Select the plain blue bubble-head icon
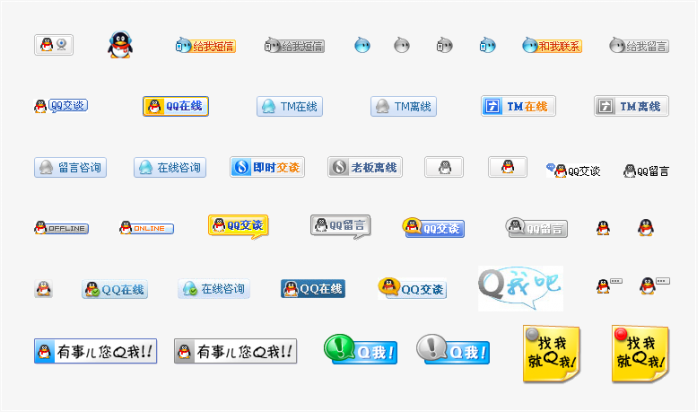The width and height of the screenshot is (698, 412). pyautogui.click(x=362, y=45)
